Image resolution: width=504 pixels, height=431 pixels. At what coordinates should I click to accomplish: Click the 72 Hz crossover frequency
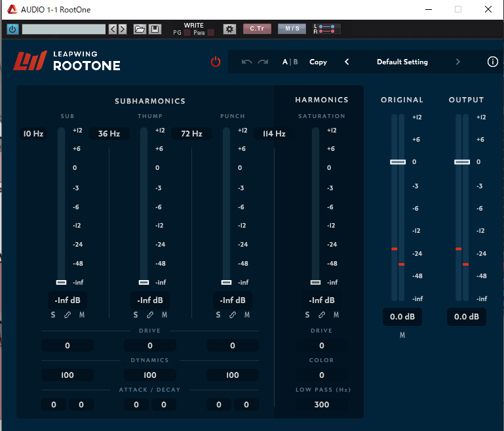click(191, 133)
